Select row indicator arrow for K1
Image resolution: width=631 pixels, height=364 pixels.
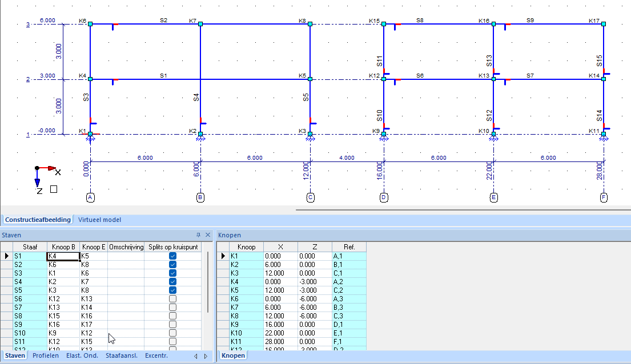click(223, 256)
